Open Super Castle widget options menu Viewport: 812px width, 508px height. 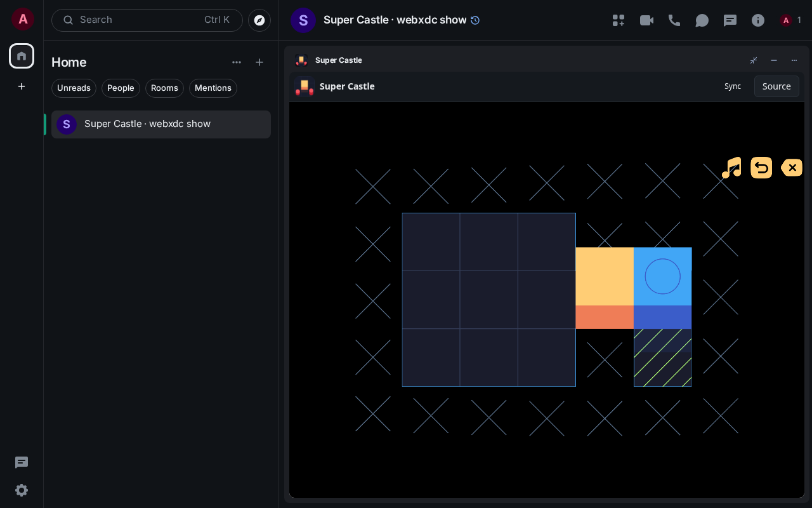point(794,60)
